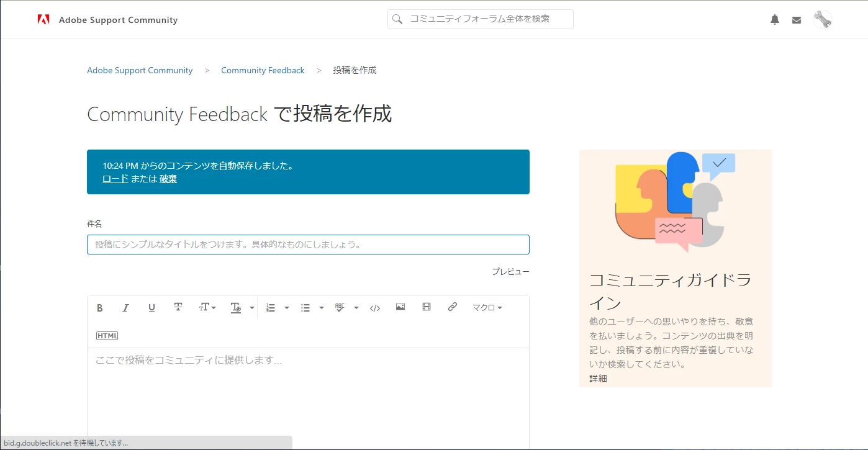Click the Adobe Support Community header title
868x450 pixels.
tap(119, 20)
